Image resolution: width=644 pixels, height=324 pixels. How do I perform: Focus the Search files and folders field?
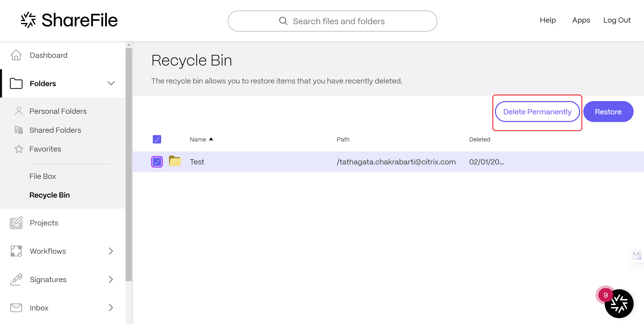pos(332,21)
